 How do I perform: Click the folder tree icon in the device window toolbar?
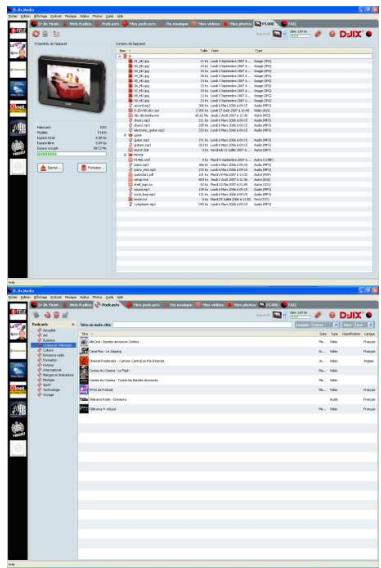coord(56,34)
